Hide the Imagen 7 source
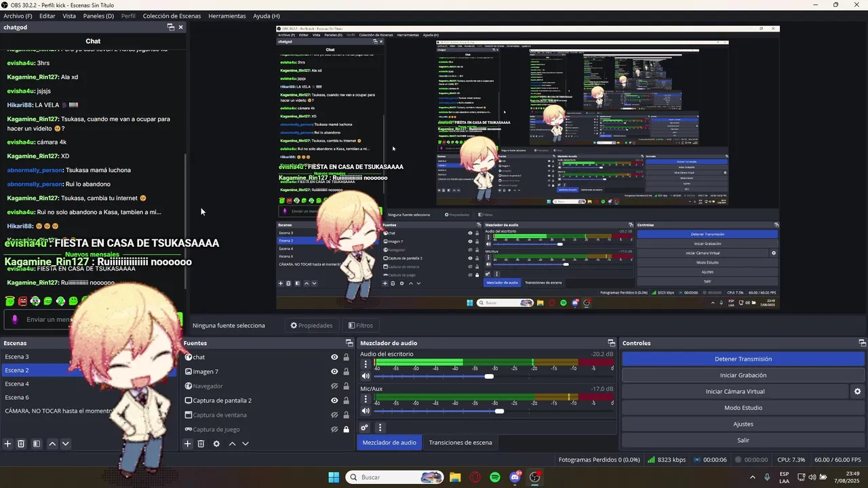Viewport: 868px width, 488px height. point(334,371)
